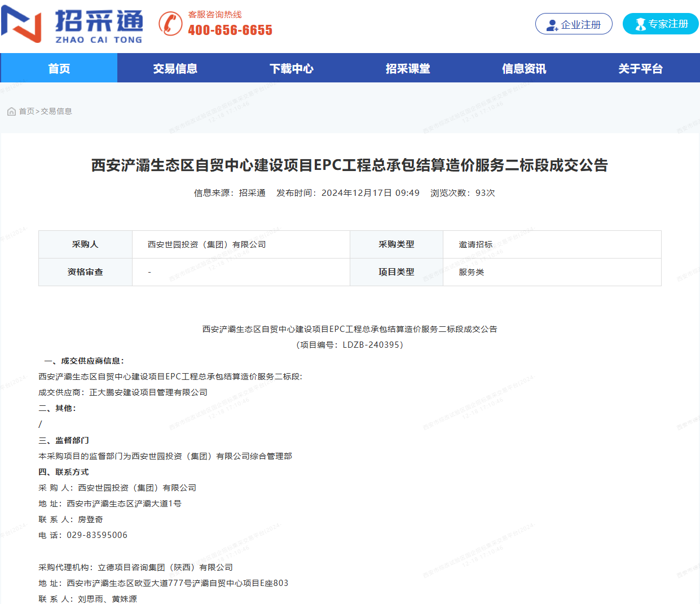The height and width of the screenshot is (604, 700).
Task: Click the user icon in 企业注册
Action: 552,25
